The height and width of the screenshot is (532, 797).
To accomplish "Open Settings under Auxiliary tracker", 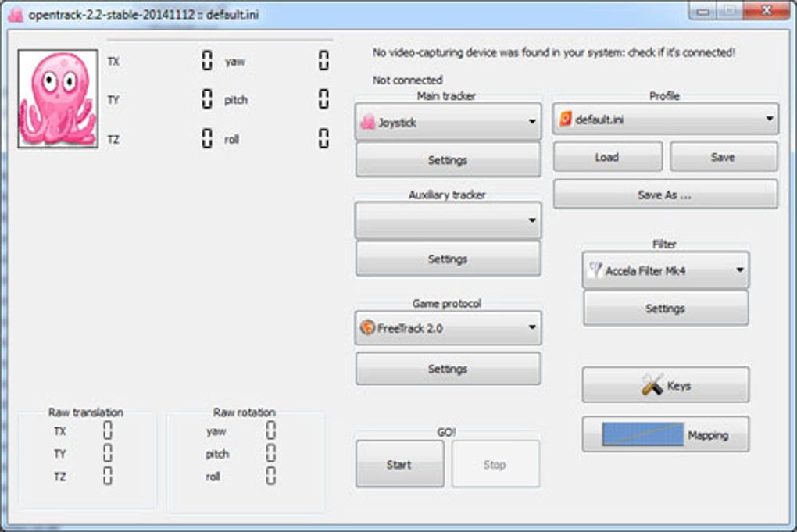I will coord(448,259).
